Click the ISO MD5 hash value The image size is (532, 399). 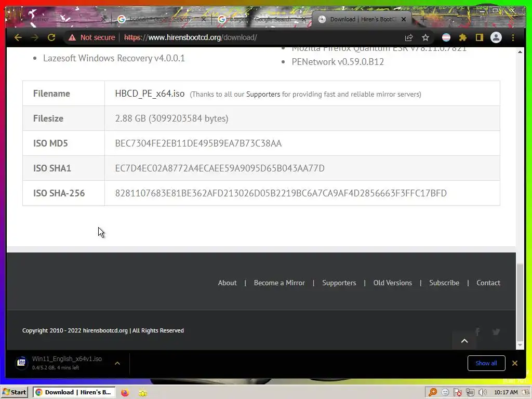click(198, 143)
